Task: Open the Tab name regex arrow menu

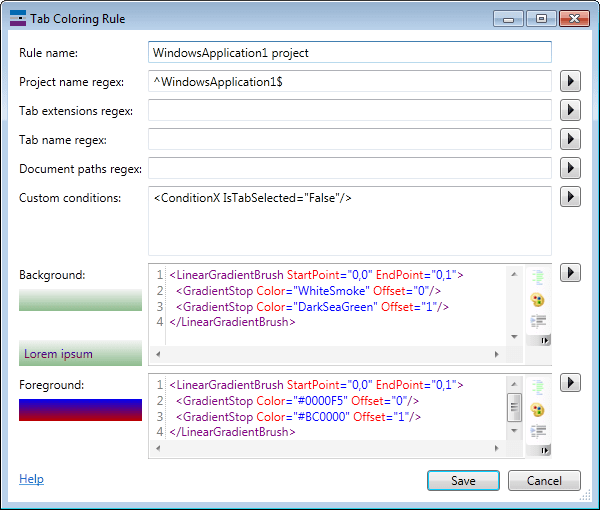Action: (570, 139)
